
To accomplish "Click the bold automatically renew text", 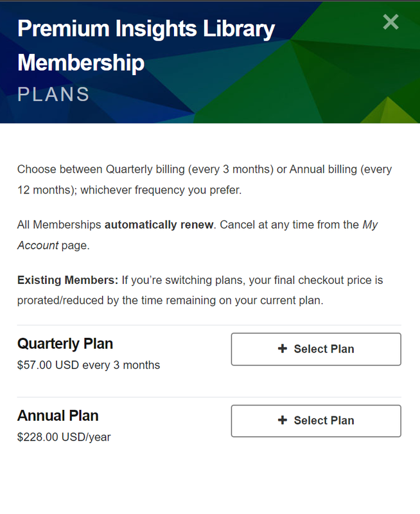I will click(159, 225).
